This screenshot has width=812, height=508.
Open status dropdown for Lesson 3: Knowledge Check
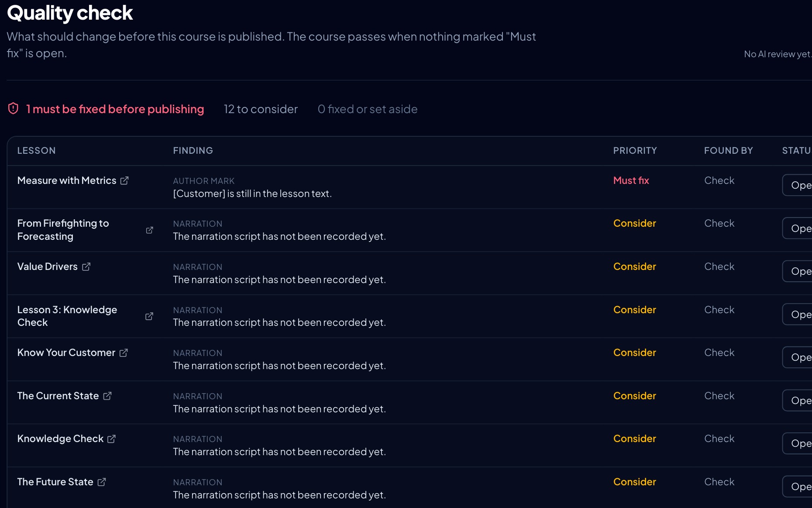(x=797, y=314)
